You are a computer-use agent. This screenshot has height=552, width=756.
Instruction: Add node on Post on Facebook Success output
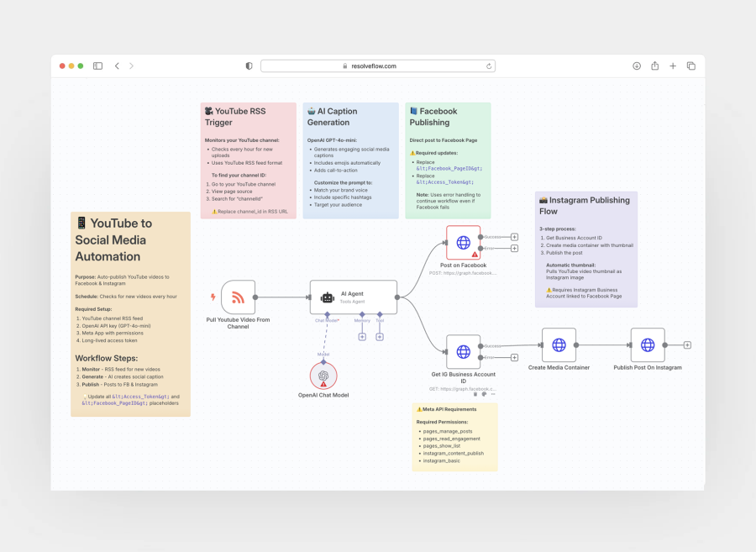[514, 237]
